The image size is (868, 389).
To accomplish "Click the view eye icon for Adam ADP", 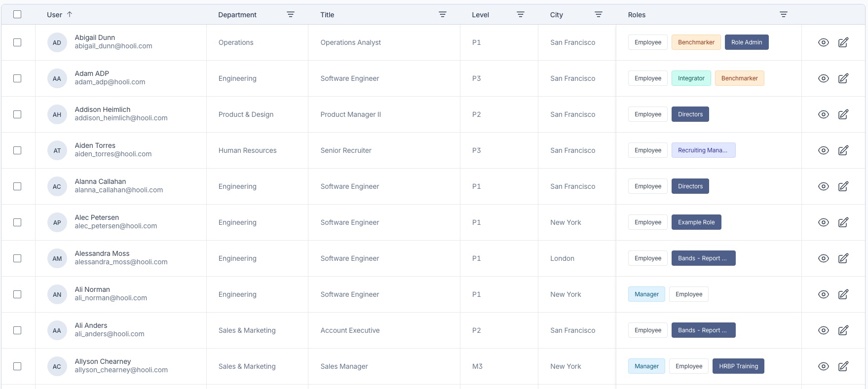I will point(823,78).
